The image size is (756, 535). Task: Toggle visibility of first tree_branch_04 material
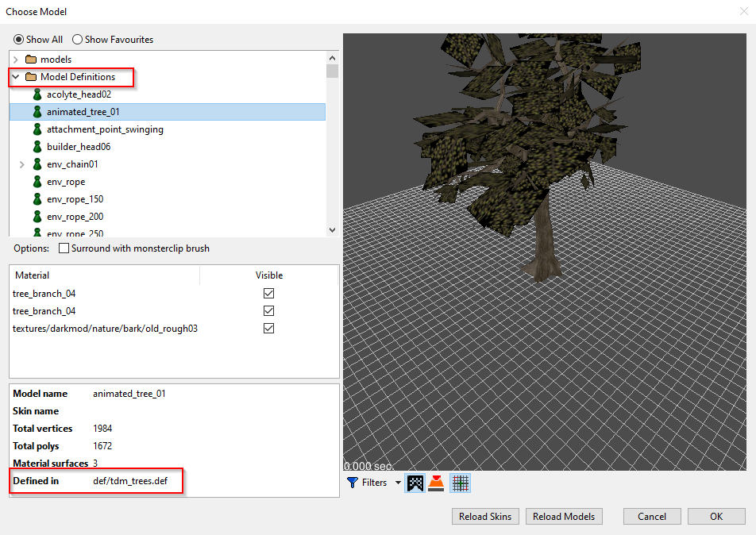[268, 293]
